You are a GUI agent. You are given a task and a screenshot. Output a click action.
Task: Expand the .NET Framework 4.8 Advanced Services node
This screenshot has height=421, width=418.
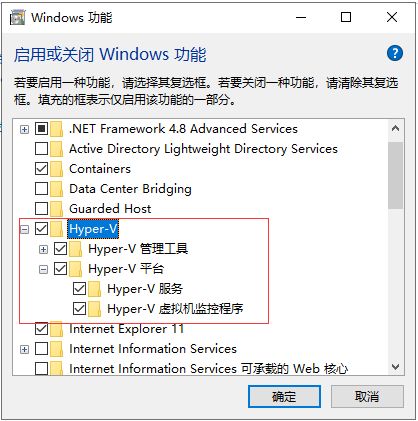[24, 129]
